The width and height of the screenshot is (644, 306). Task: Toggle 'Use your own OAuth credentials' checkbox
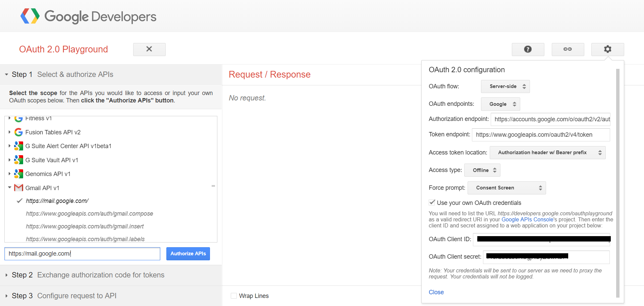click(x=432, y=203)
